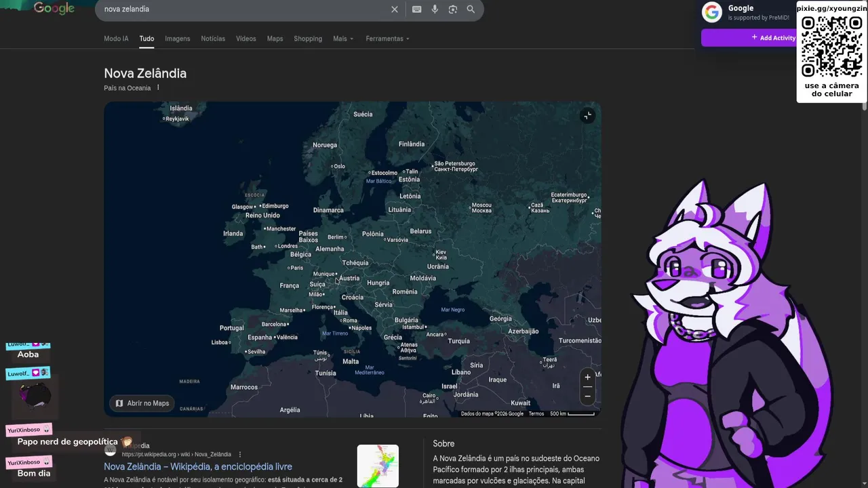
Task: Click the pt.wikipedia.org breadcrumb URL
Action: point(176,454)
